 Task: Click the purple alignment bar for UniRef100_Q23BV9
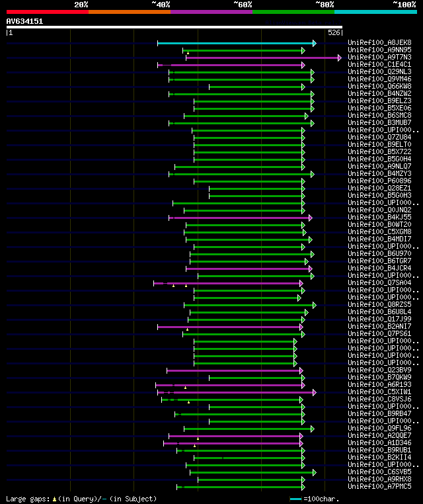[x=235, y=371]
